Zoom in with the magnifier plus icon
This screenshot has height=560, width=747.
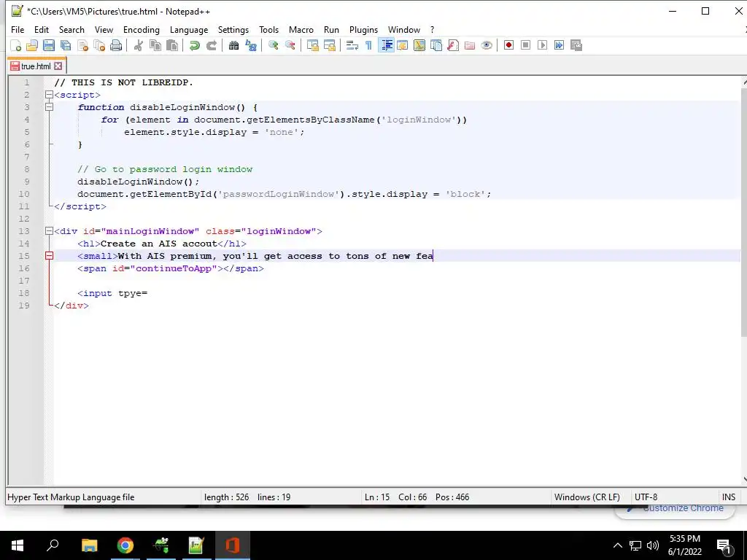tap(273, 45)
